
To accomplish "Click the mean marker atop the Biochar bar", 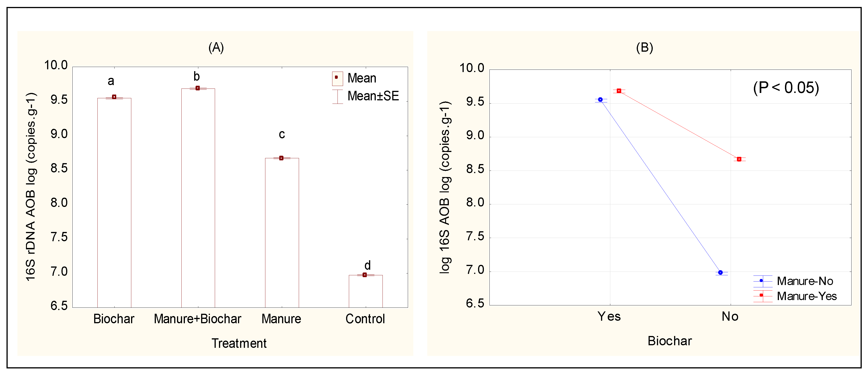I will point(114,97).
